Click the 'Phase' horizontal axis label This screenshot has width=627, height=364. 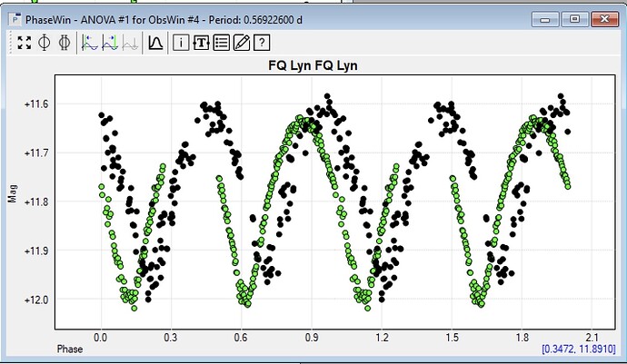point(70,349)
